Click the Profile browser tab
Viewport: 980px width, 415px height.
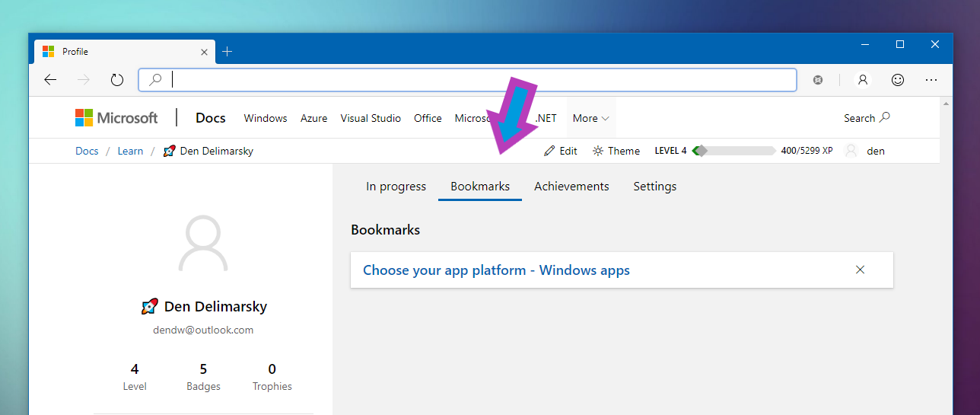pyautogui.click(x=126, y=52)
